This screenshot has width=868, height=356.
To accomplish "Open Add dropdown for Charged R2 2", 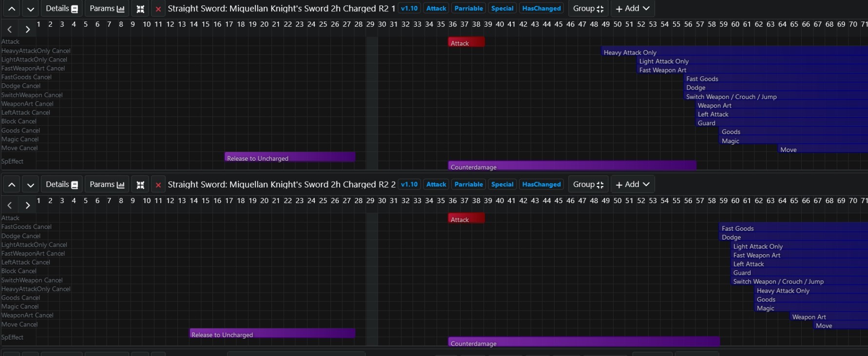I will click(633, 185).
